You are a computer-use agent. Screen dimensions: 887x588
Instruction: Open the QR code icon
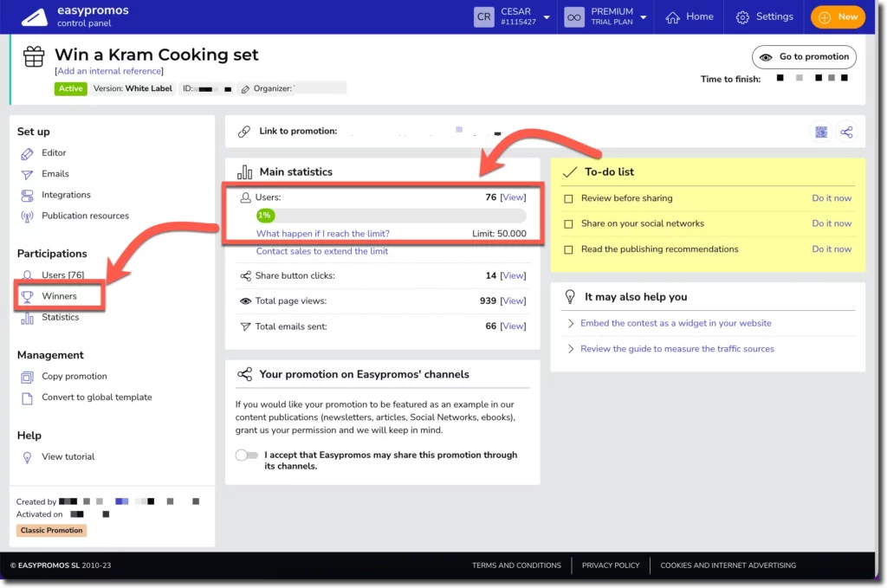[821, 132]
